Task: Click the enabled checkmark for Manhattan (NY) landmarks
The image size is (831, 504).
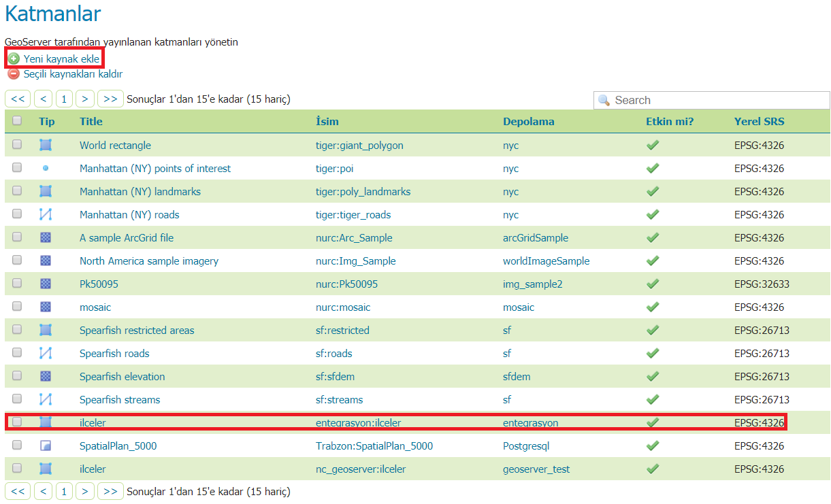Action: tap(653, 191)
